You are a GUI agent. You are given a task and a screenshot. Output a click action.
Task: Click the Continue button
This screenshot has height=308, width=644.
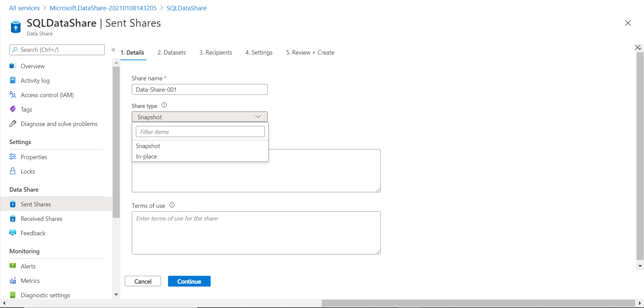pos(189,281)
